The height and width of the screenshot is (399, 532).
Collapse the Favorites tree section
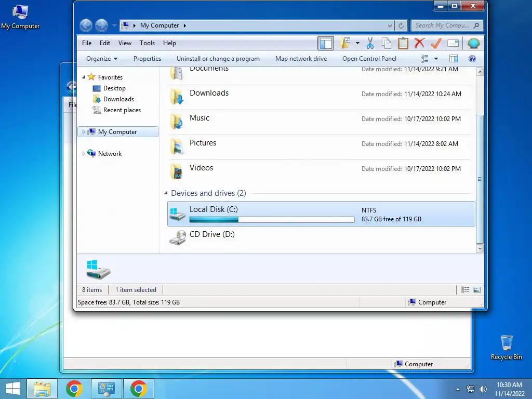[84, 77]
